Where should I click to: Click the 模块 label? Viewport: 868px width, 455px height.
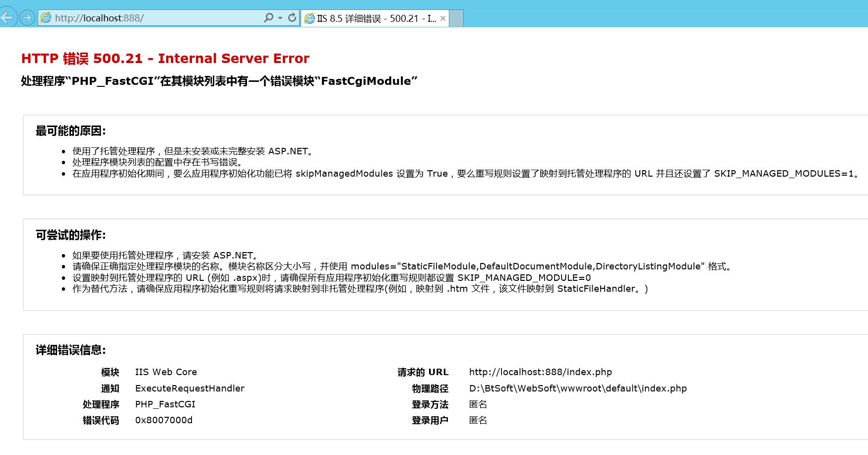pos(110,372)
